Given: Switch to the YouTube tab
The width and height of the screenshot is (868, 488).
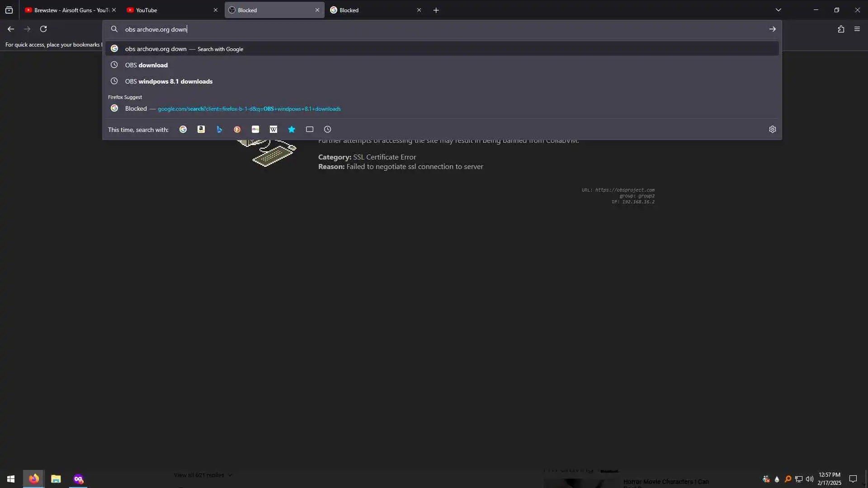Looking at the screenshot, I should pos(167,10).
